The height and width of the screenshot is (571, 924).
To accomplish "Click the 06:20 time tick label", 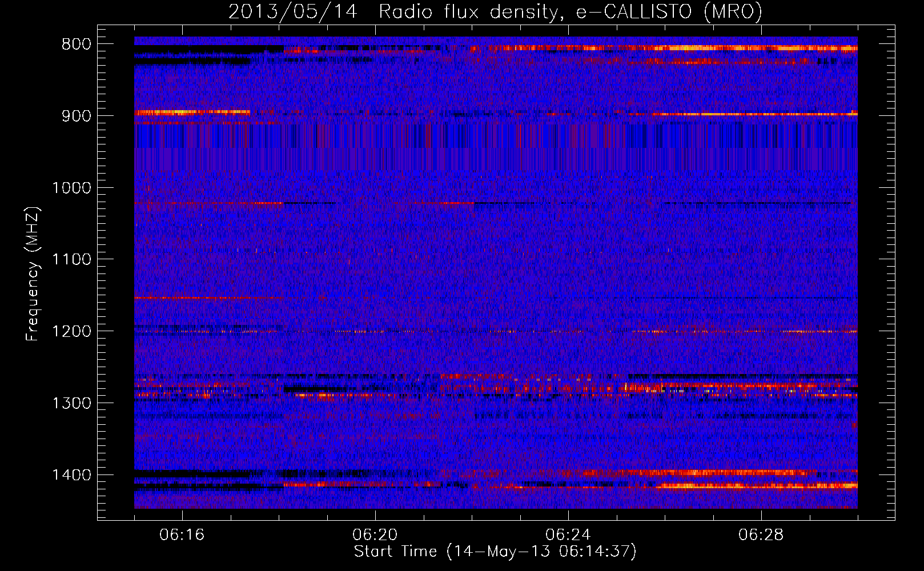I will pos(375,535).
